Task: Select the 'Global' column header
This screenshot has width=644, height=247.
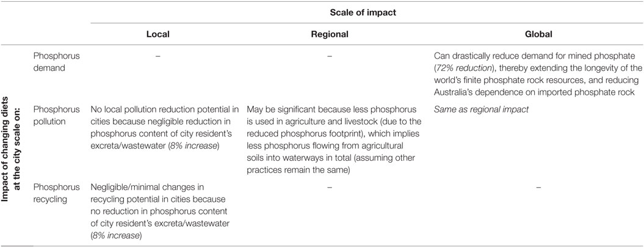Action: click(538, 35)
